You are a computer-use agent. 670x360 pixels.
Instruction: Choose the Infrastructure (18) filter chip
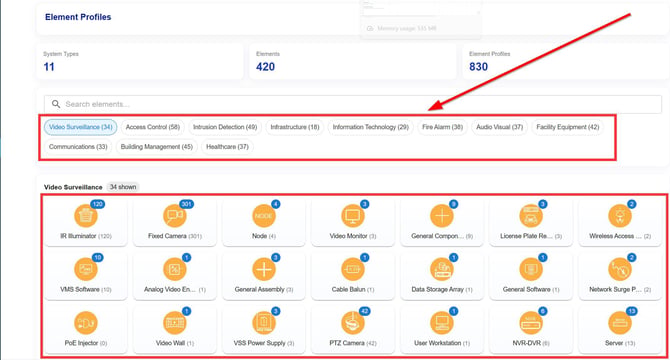tap(295, 127)
